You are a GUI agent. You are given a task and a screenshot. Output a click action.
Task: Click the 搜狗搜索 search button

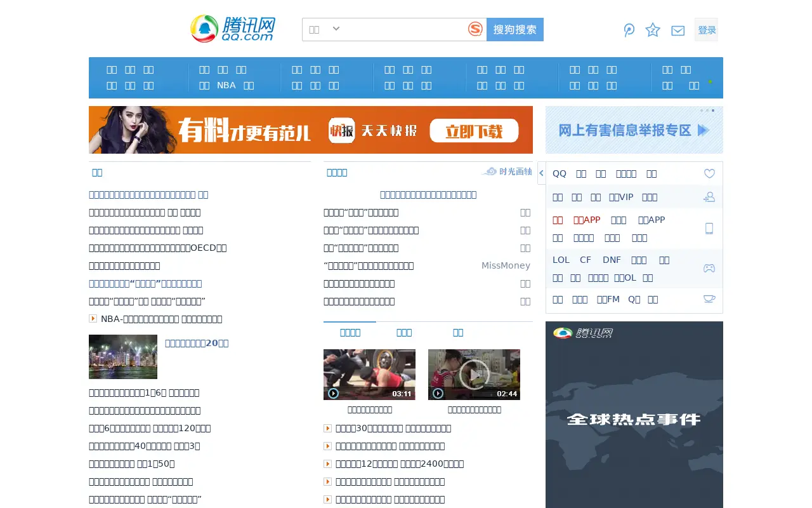point(515,29)
